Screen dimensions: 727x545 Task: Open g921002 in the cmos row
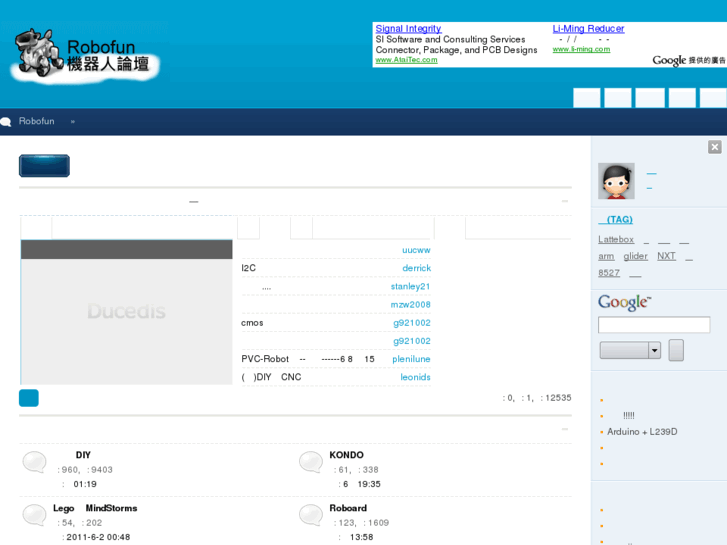[412, 323]
